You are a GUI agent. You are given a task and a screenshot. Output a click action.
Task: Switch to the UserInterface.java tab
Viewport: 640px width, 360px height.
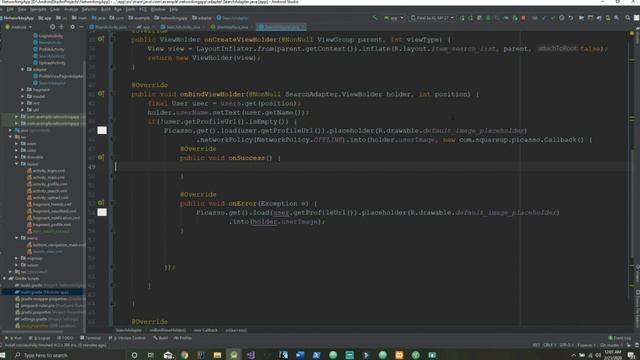click(x=232, y=27)
